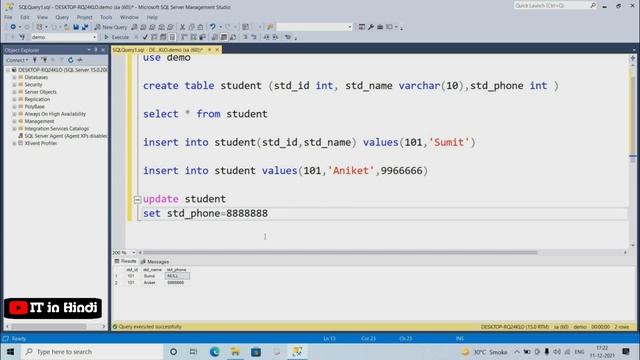
Task: Switch to the Results tab
Action: (125, 261)
